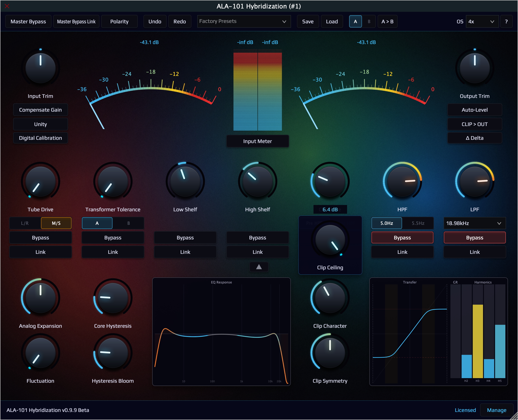
Task: Toggle Compensate Gain
Action: coord(40,110)
